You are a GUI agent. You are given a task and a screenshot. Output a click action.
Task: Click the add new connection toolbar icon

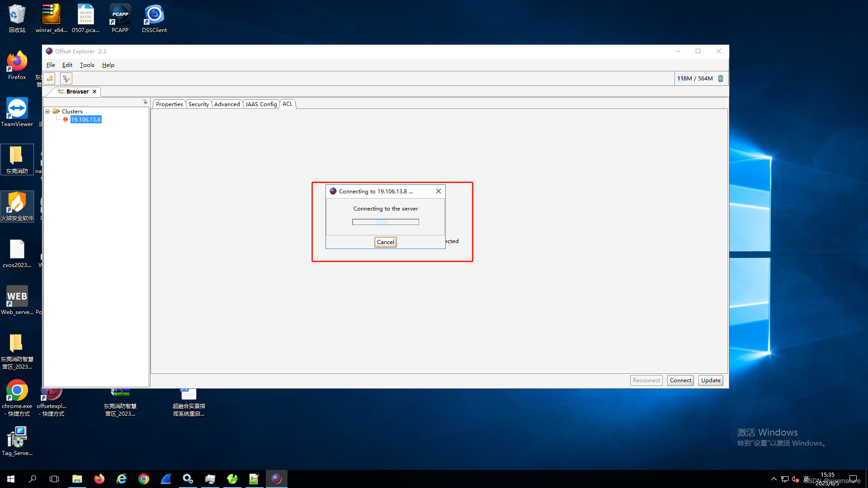(50, 79)
